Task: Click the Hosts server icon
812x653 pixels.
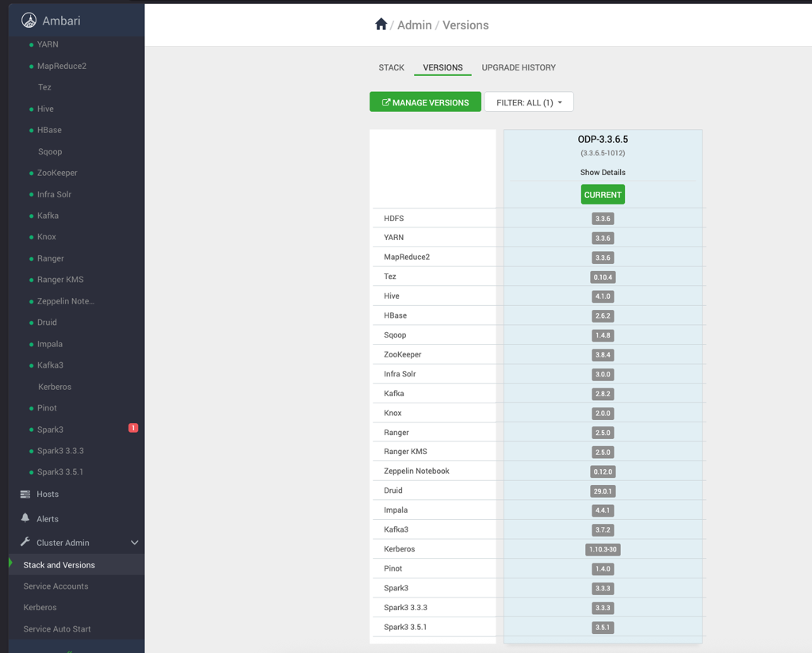Action: pos(25,495)
